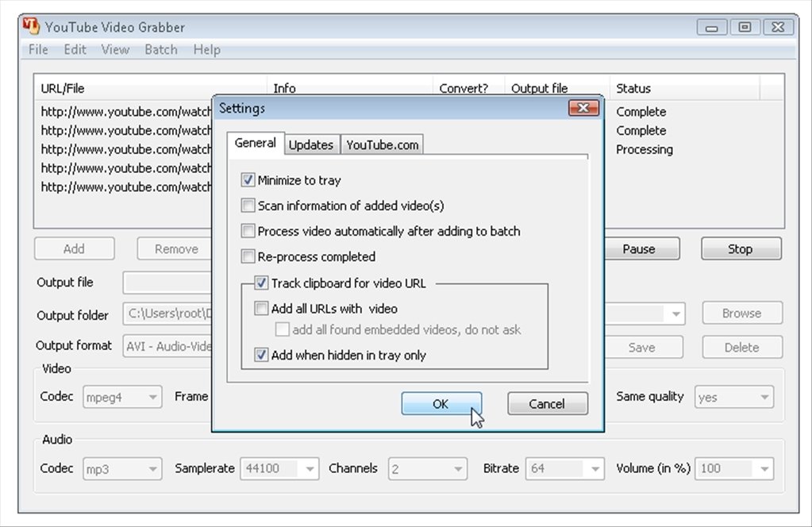Open the Same quality dropdown
Screen dimensions: 812x527
pos(734,397)
